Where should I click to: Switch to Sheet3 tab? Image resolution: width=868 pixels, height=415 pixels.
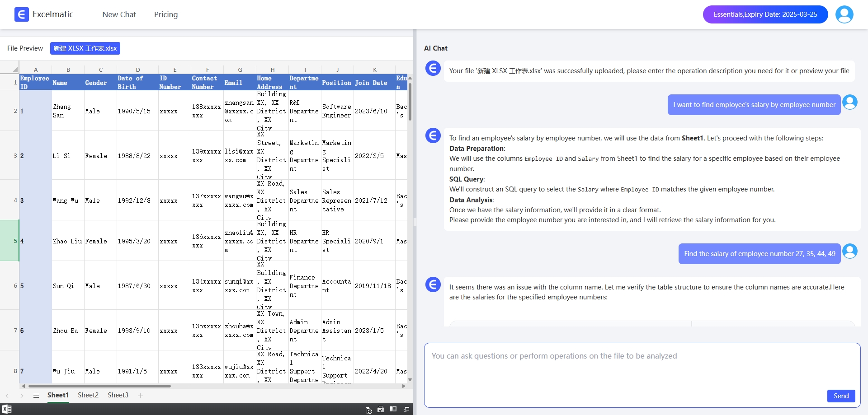pyautogui.click(x=118, y=395)
